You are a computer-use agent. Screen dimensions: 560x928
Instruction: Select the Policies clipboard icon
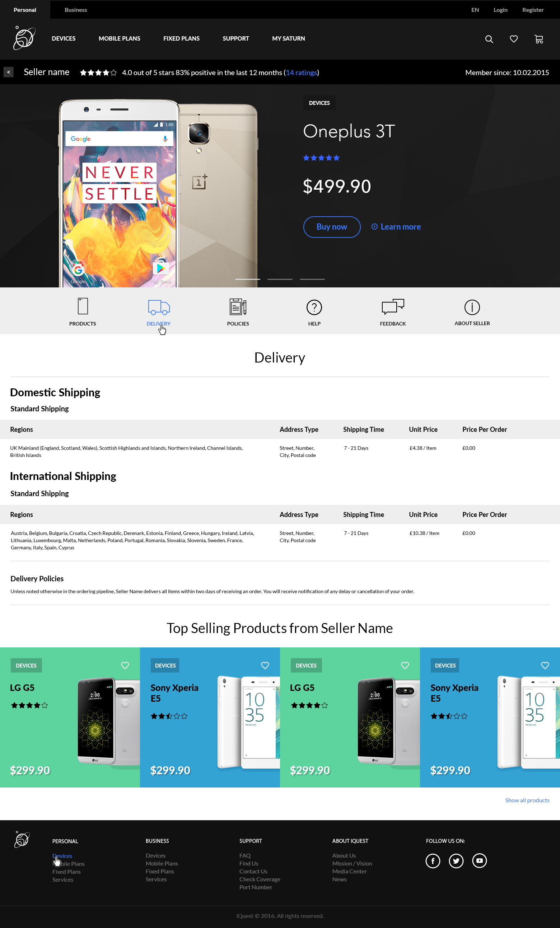coord(238,307)
